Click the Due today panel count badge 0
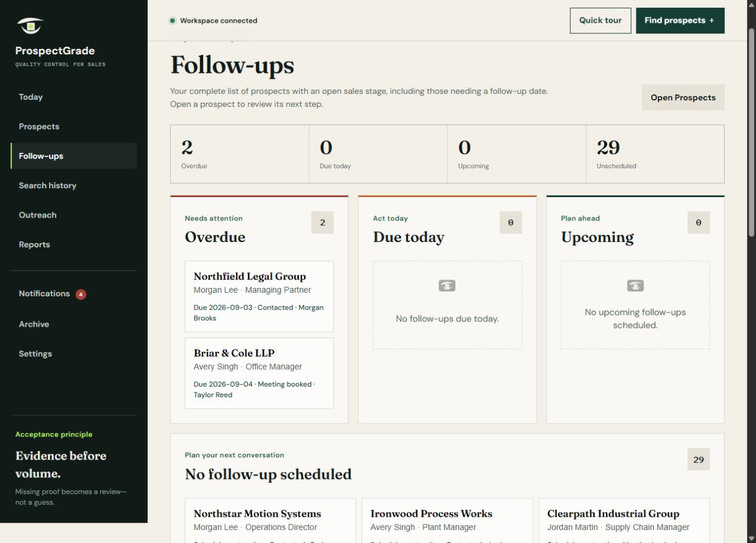Image resolution: width=756 pixels, height=543 pixels. 510,223
